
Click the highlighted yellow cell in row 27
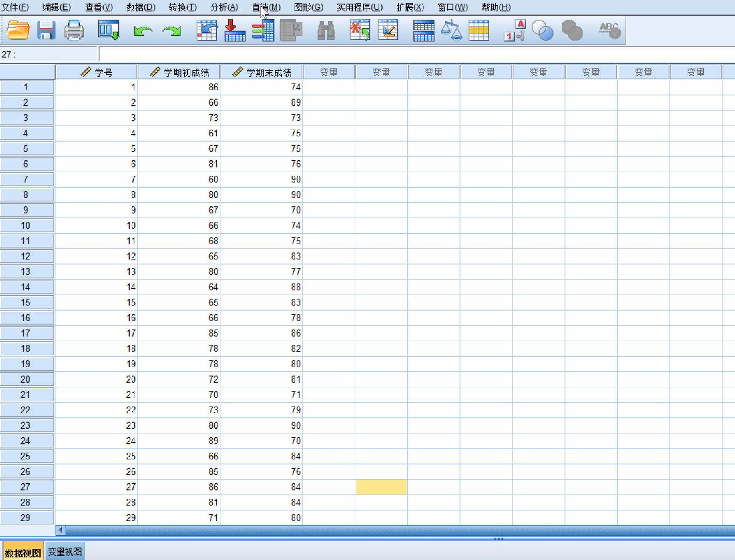tap(381, 487)
